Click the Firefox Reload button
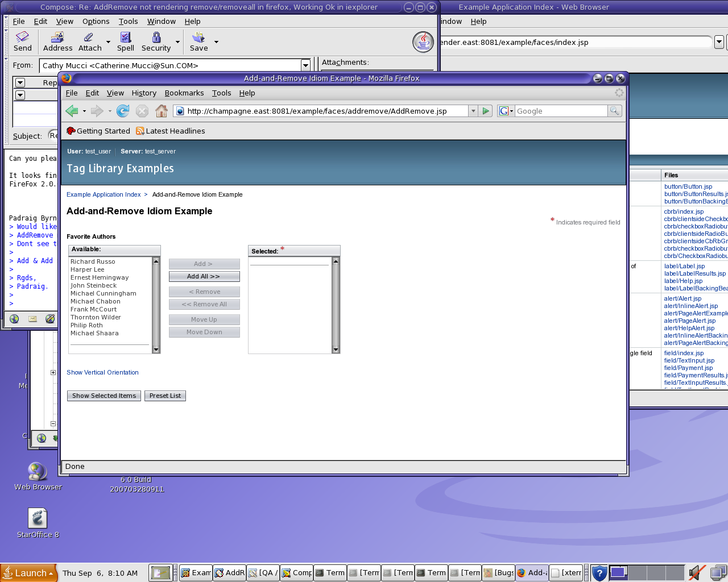Viewport: 728px width, 582px height. click(123, 111)
